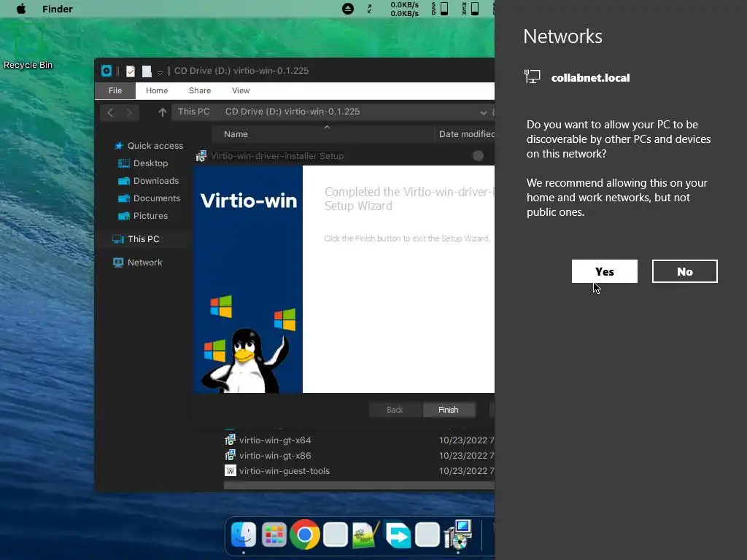Click the virtio-win-gt-x64 installer icon

pos(230,440)
